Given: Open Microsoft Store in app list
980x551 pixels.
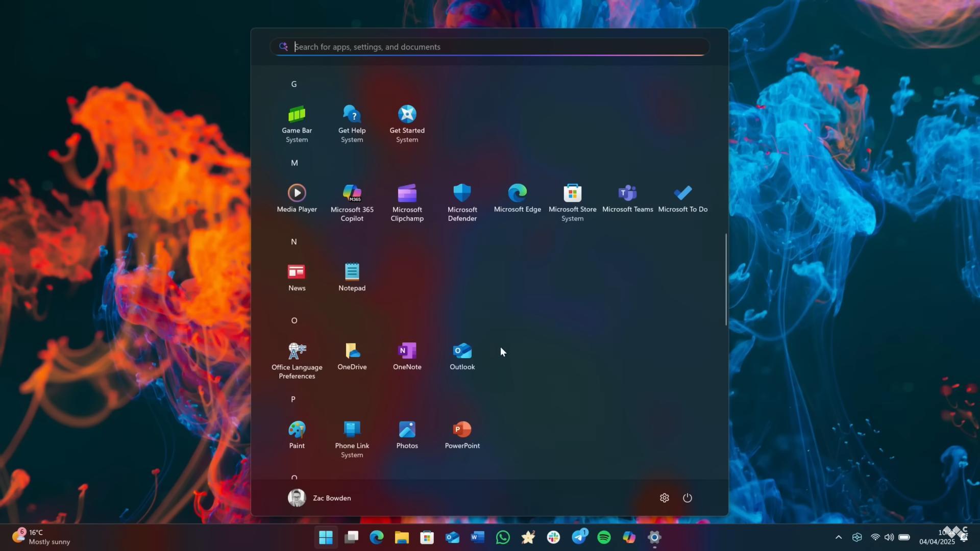Looking at the screenshot, I should point(572,203).
